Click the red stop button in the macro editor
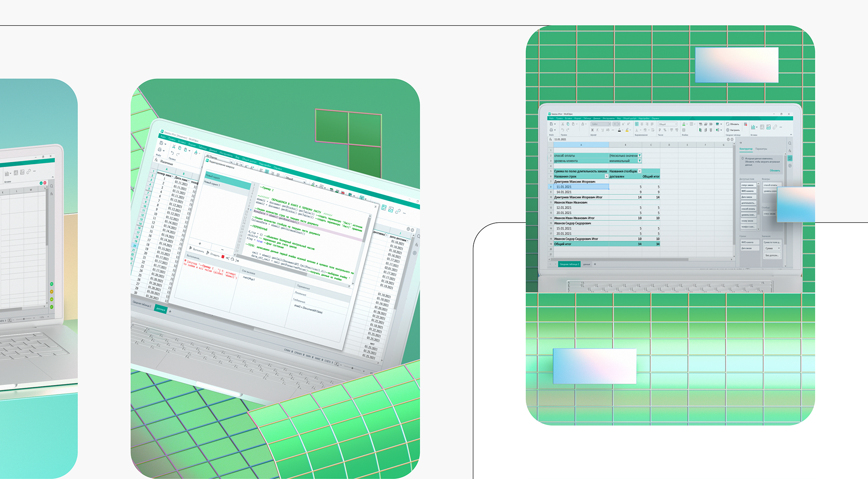The height and width of the screenshot is (479, 868). (223, 257)
